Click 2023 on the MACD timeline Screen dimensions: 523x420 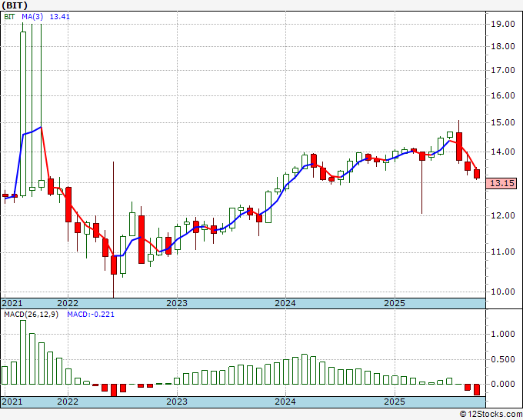click(177, 402)
